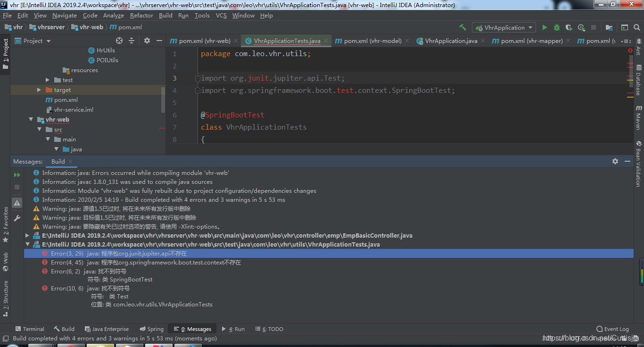The image size is (644, 347).
Task: Expand the EmpBasicController.java error group
Action: click(x=27, y=235)
